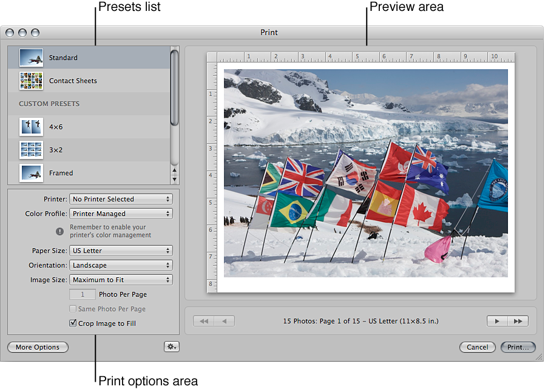Click the CUSTOM PRESETS section header
Image resolution: width=545 pixels, height=392 pixels.
click(x=47, y=104)
